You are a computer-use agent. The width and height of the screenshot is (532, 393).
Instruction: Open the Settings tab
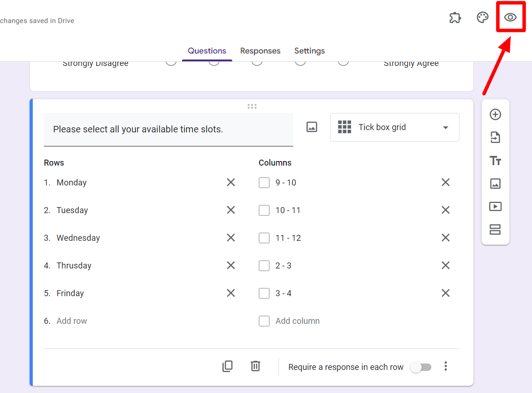(x=309, y=51)
